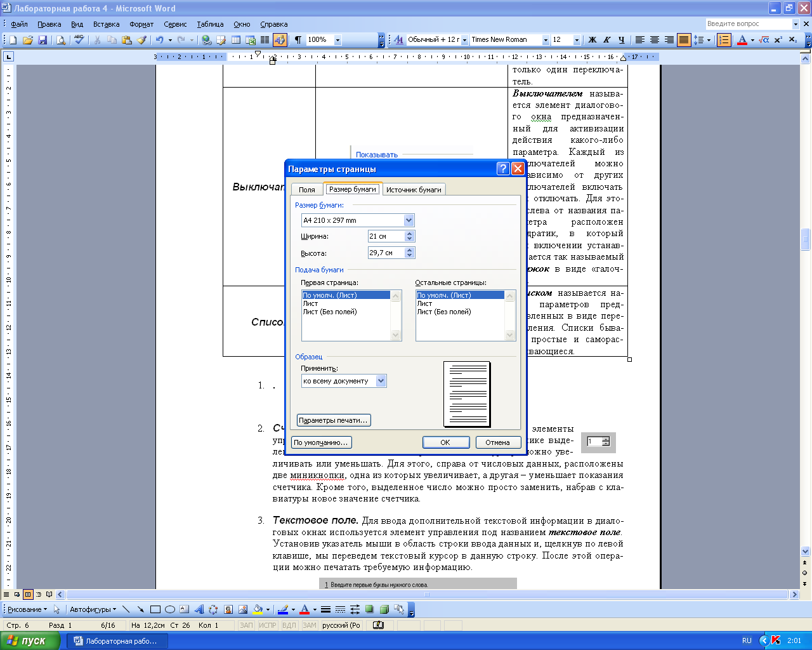The height and width of the screenshot is (650, 812).
Task: Create a new blank document from toolbar
Action: 13,40
